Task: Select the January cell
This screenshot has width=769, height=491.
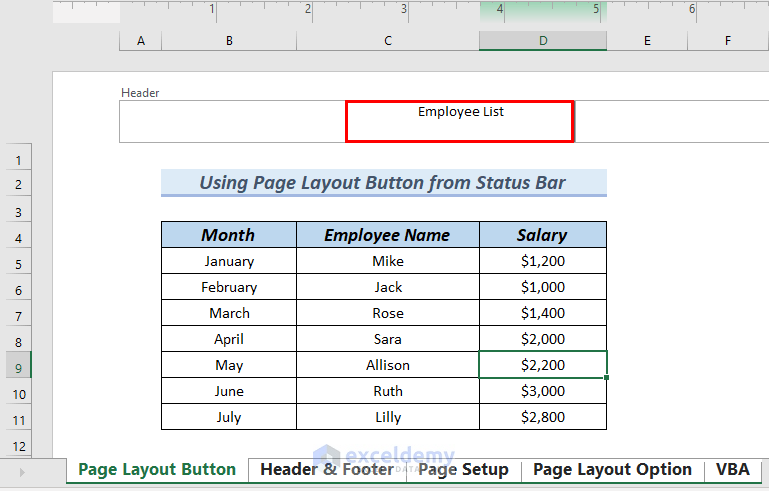Action: tap(229, 260)
